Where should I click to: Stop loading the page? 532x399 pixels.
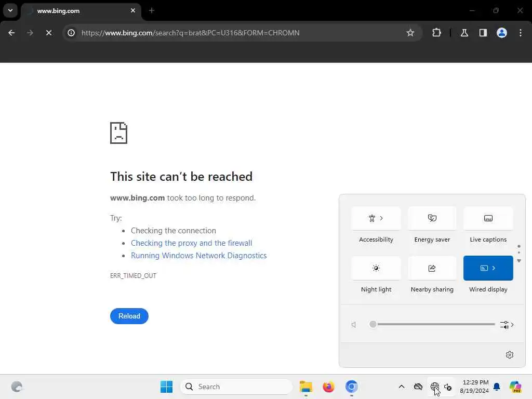click(x=49, y=33)
